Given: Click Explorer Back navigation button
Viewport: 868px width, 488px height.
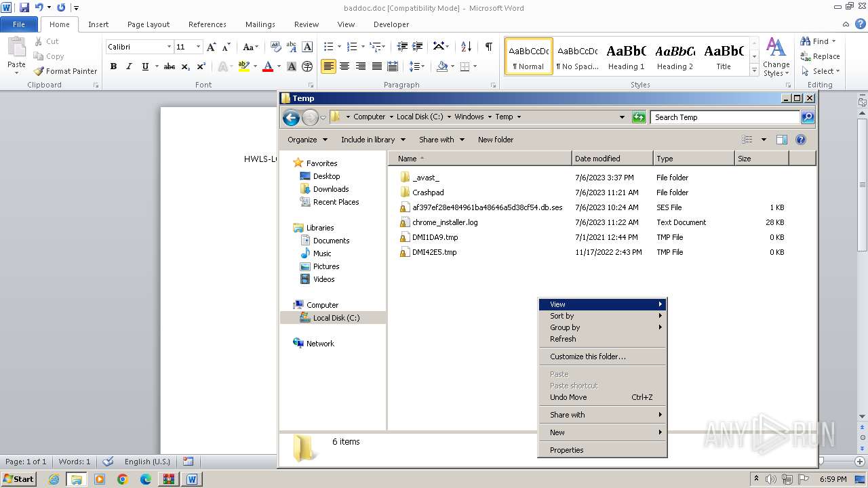Looking at the screenshot, I should pos(291,117).
